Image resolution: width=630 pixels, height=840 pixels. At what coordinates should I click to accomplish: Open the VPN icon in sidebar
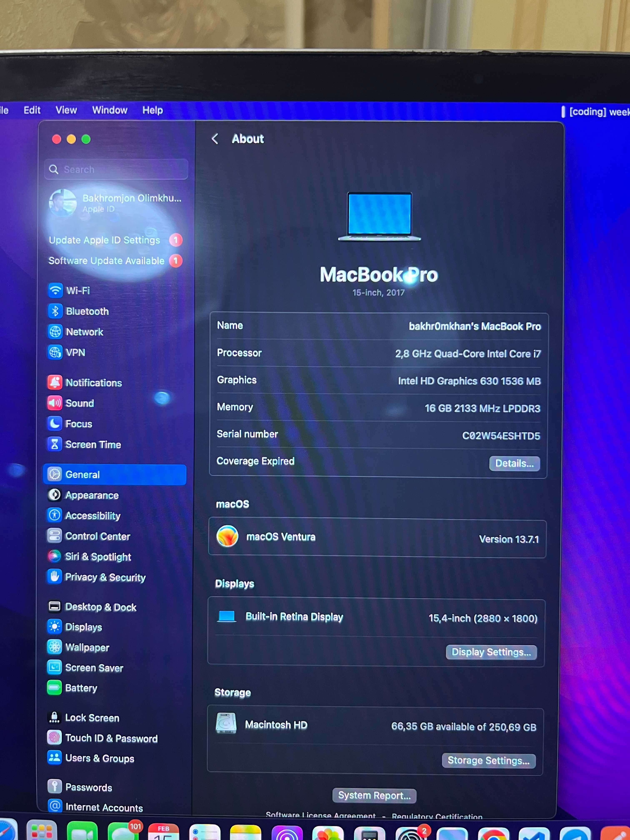point(55,352)
